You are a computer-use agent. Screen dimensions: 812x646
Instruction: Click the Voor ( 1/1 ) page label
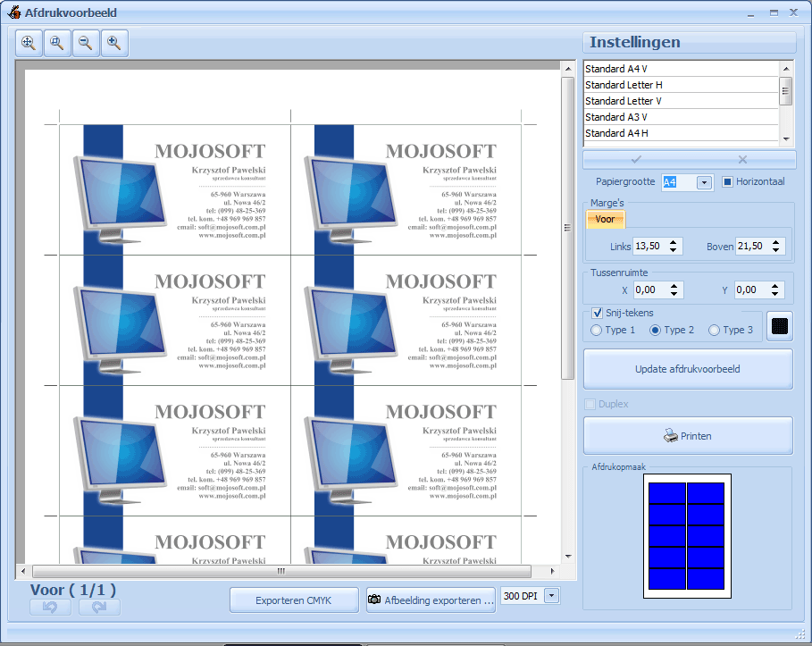pos(73,590)
